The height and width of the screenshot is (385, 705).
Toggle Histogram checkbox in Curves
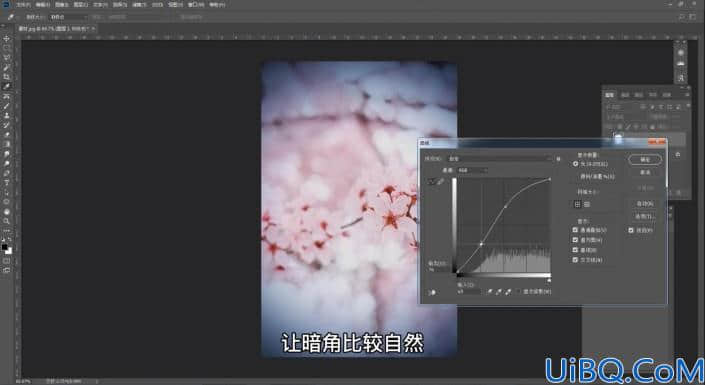click(575, 240)
